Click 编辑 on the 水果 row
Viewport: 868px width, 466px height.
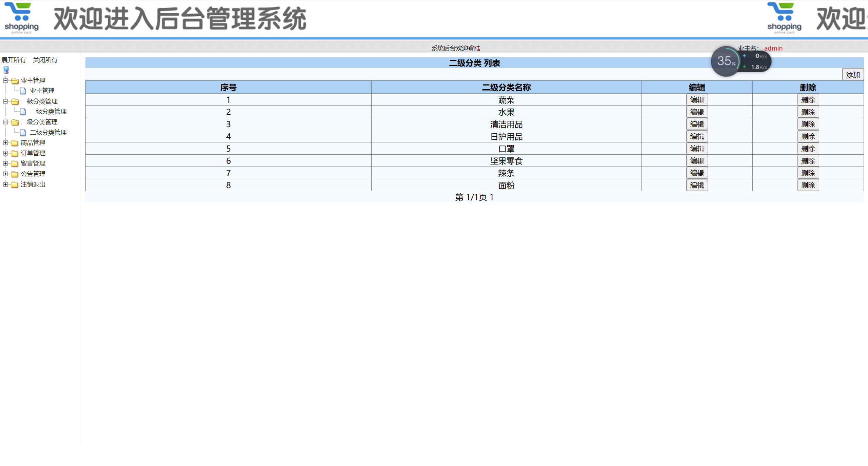(x=697, y=112)
